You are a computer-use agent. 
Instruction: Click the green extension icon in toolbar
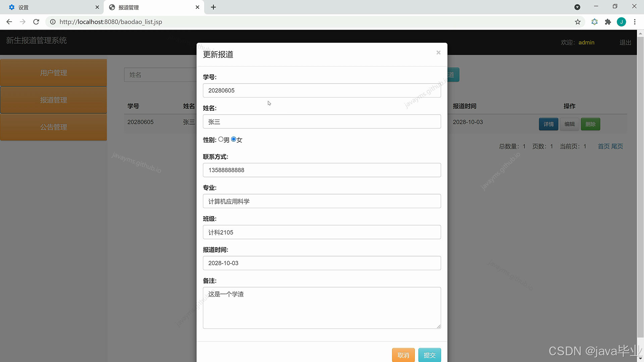tap(594, 22)
